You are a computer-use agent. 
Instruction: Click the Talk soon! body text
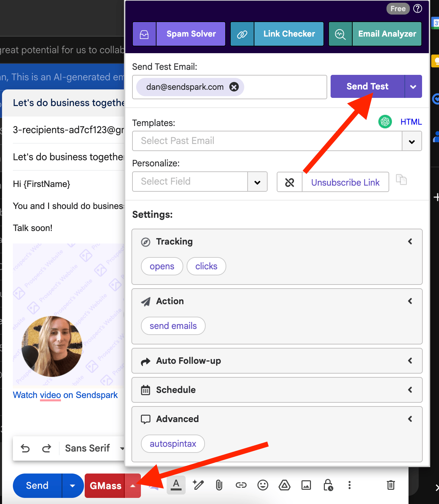(x=33, y=228)
